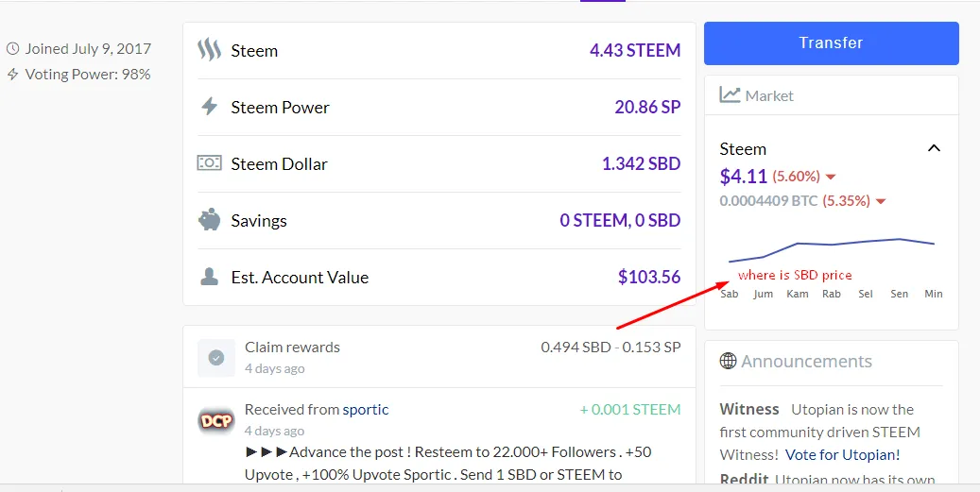Click the Claim rewards entry title
Image resolution: width=980 pixels, height=492 pixels.
(293, 348)
